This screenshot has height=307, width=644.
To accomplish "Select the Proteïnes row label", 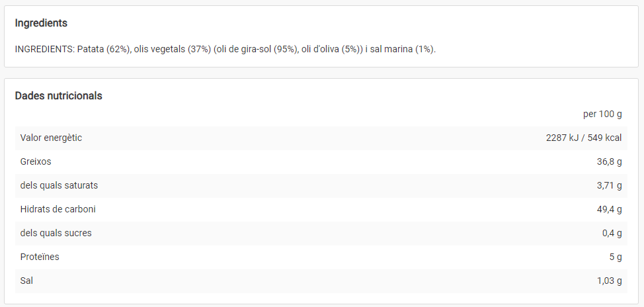I will pos(40,257).
